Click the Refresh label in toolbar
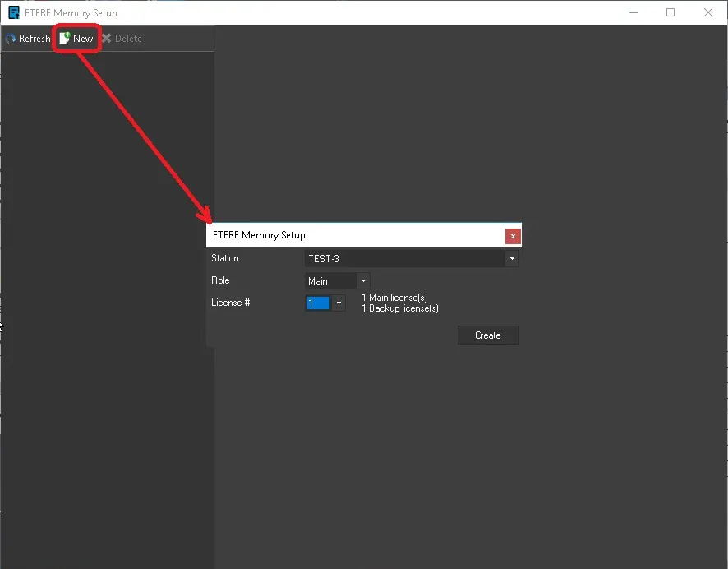 coord(35,39)
